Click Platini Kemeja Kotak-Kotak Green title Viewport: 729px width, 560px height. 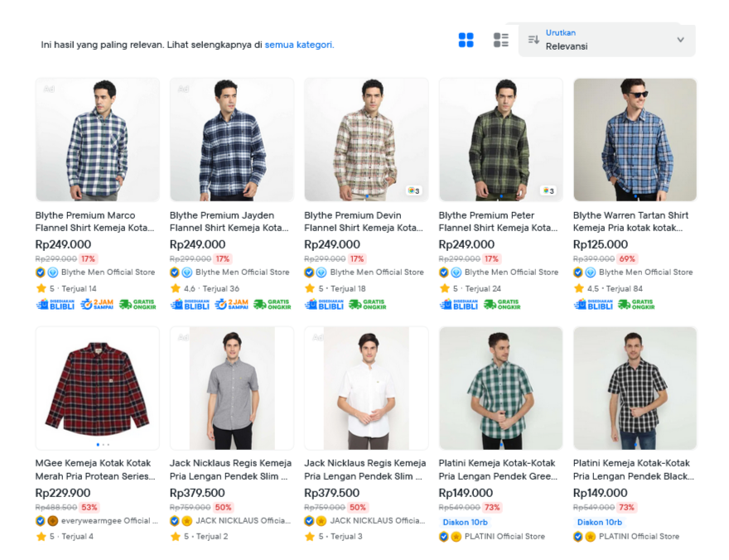point(498,470)
